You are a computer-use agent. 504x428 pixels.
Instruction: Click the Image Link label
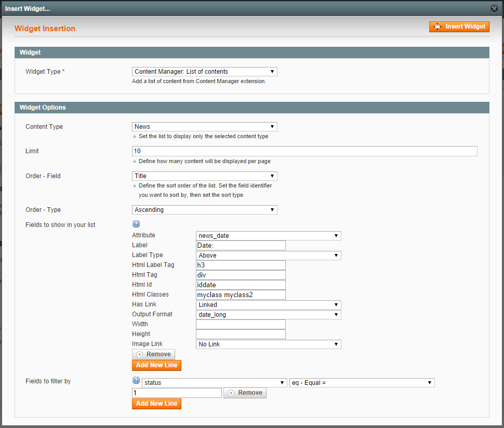click(x=147, y=344)
